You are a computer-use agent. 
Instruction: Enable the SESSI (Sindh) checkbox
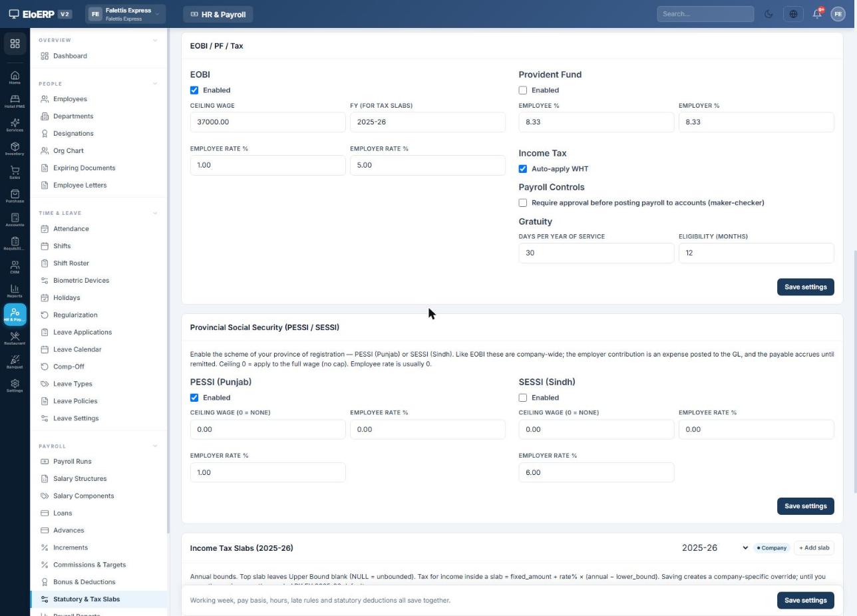[523, 398]
